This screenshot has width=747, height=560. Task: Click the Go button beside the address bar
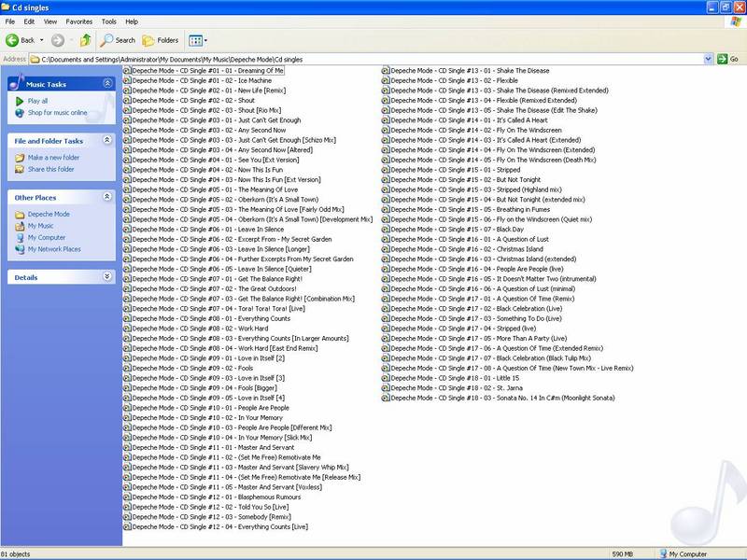pos(728,59)
